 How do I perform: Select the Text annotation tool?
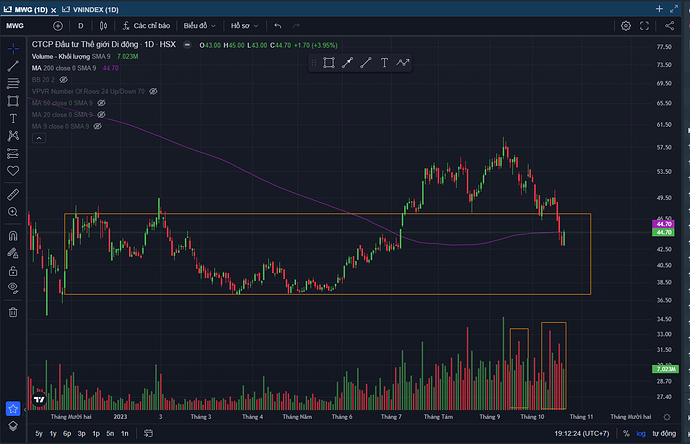tap(13, 118)
